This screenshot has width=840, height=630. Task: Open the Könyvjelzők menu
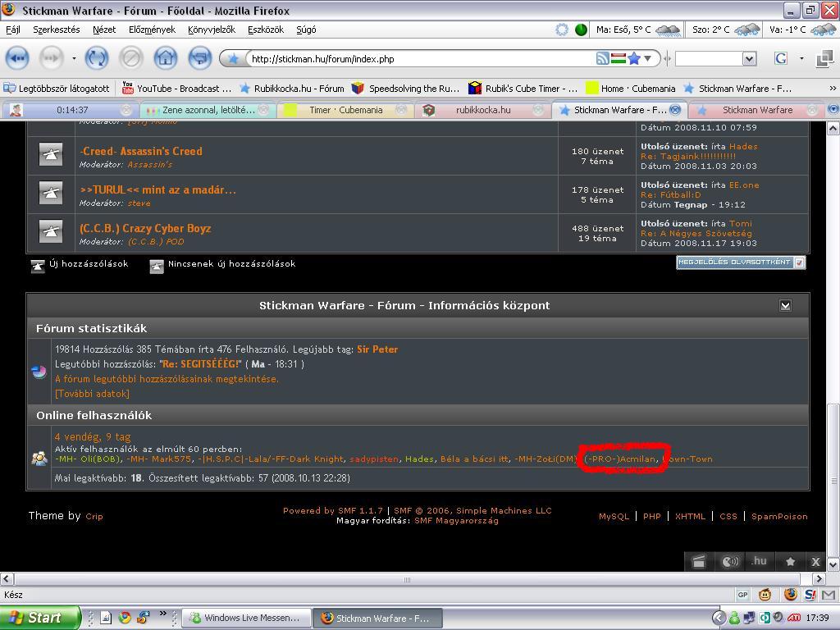(212, 30)
